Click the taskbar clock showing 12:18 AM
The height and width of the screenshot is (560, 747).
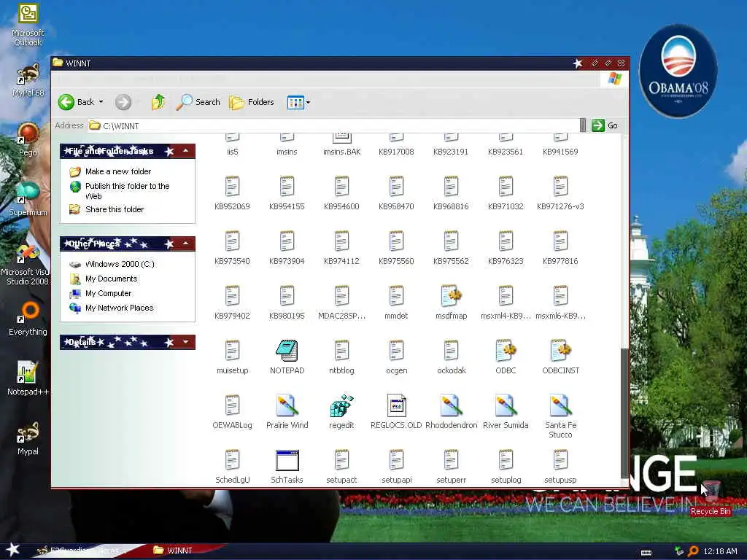pos(720,551)
